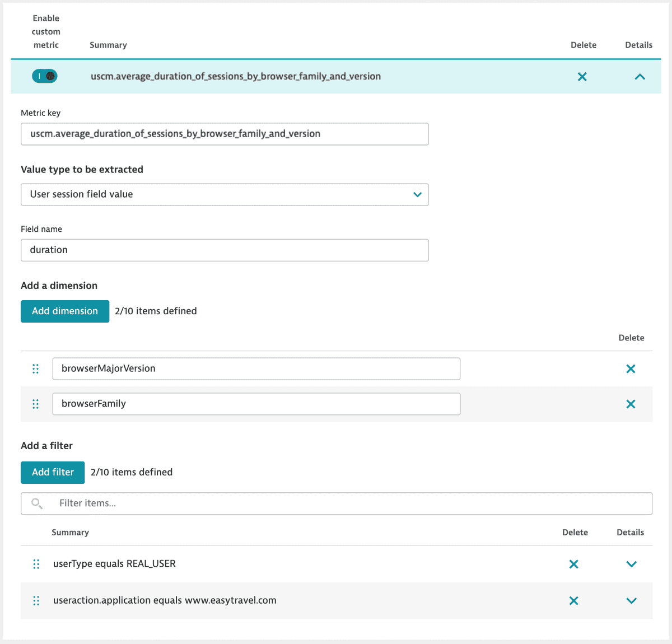The height and width of the screenshot is (644, 672).
Task: Collapse the metric details panel
Action: pos(640,77)
